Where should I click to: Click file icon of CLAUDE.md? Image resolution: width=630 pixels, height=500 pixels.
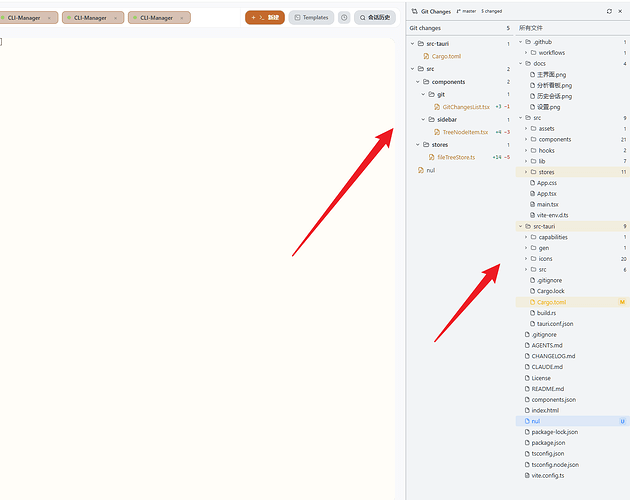click(x=527, y=367)
